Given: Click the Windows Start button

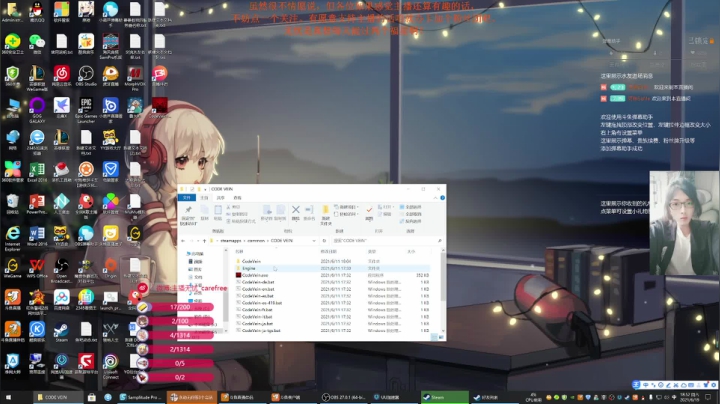Looking at the screenshot, I should [x=8, y=397].
